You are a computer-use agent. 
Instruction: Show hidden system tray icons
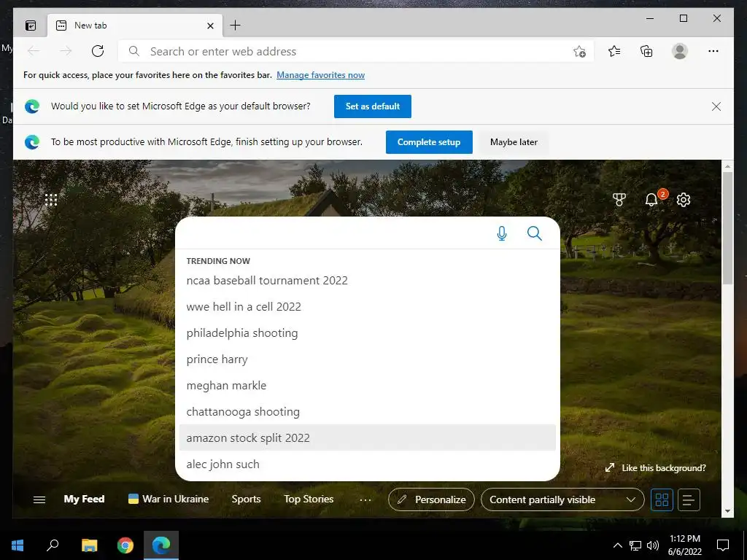click(617, 545)
